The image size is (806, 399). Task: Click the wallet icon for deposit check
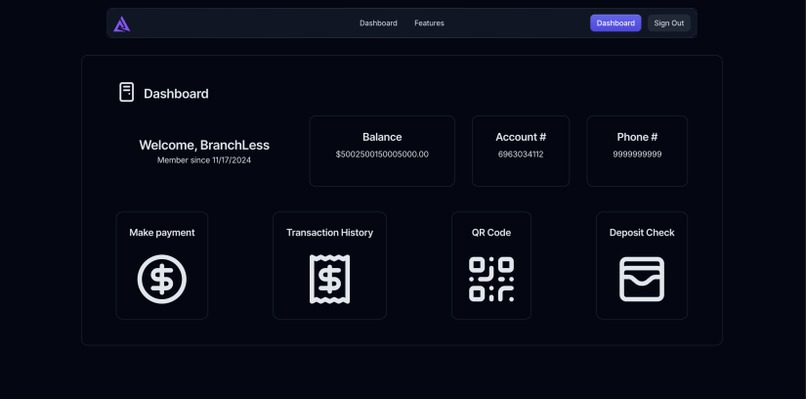pyautogui.click(x=642, y=279)
